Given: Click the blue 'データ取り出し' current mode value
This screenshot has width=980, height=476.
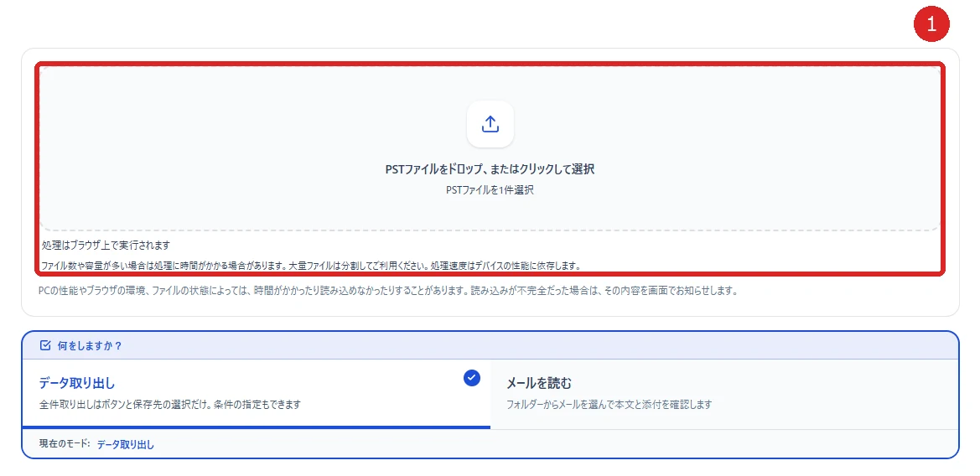Looking at the screenshot, I should (x=125, y=444).
